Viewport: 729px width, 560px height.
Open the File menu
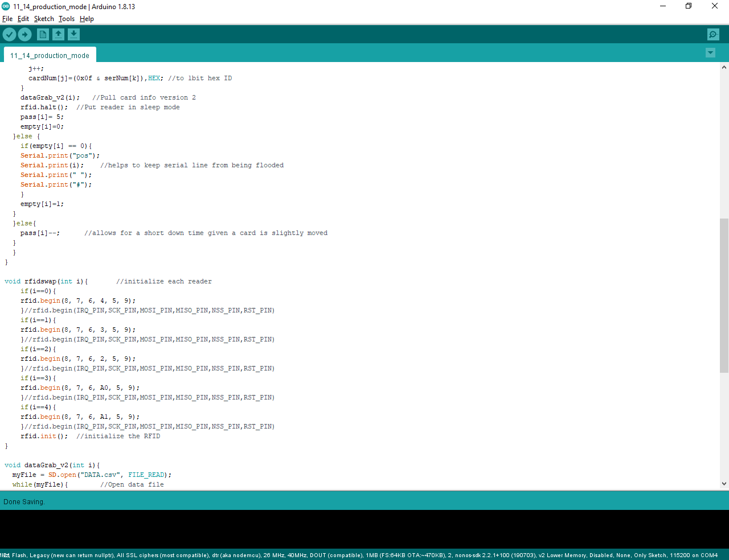(x=7, y=19)
